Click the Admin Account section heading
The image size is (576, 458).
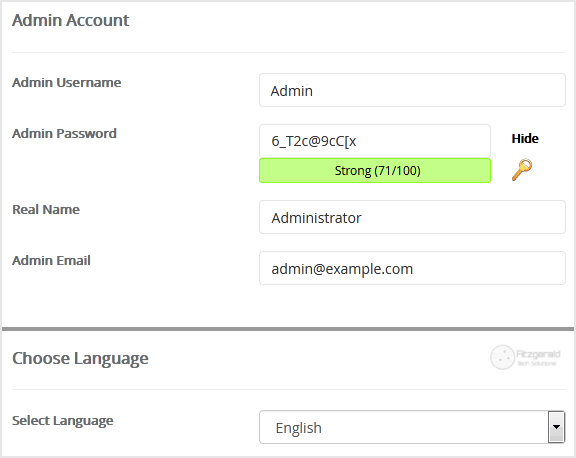71,20
